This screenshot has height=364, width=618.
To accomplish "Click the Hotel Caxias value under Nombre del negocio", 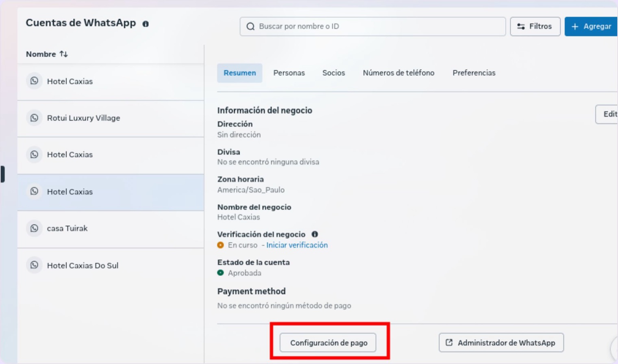I will click(239, 217).
